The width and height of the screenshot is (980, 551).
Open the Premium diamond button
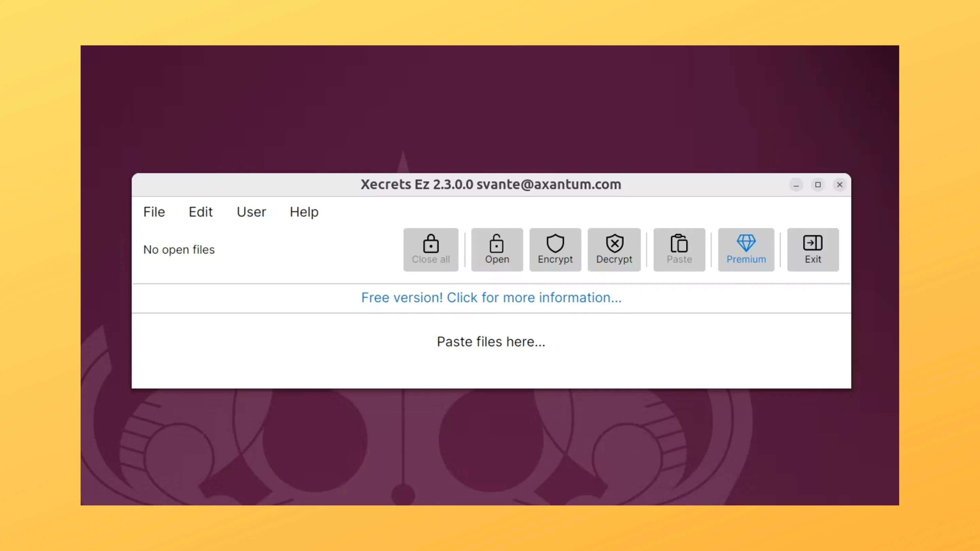point(746,249)
